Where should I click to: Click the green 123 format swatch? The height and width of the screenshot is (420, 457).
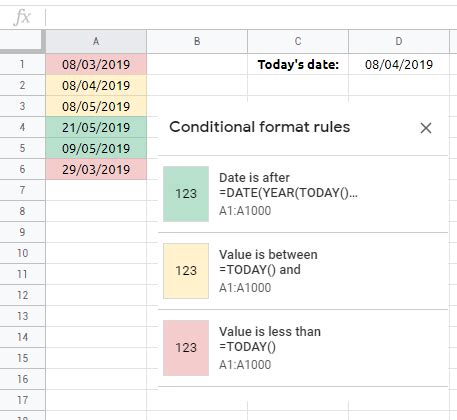pyautogui.click(x=186, y=194)
